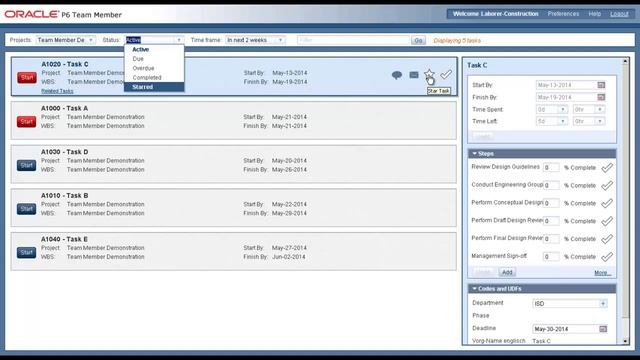Screen dimensions: 640x360
Task: Open the More link in Steps
Action: [x=602, y=273]
